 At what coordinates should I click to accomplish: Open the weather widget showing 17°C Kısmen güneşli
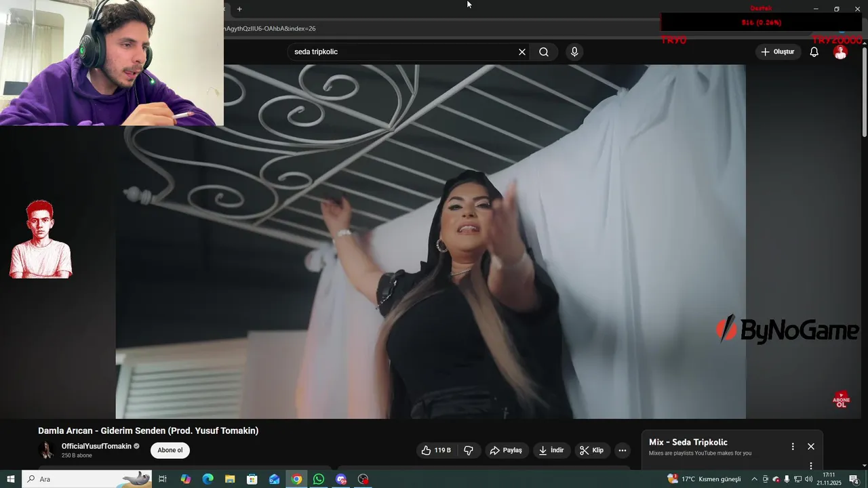point(704,479)
